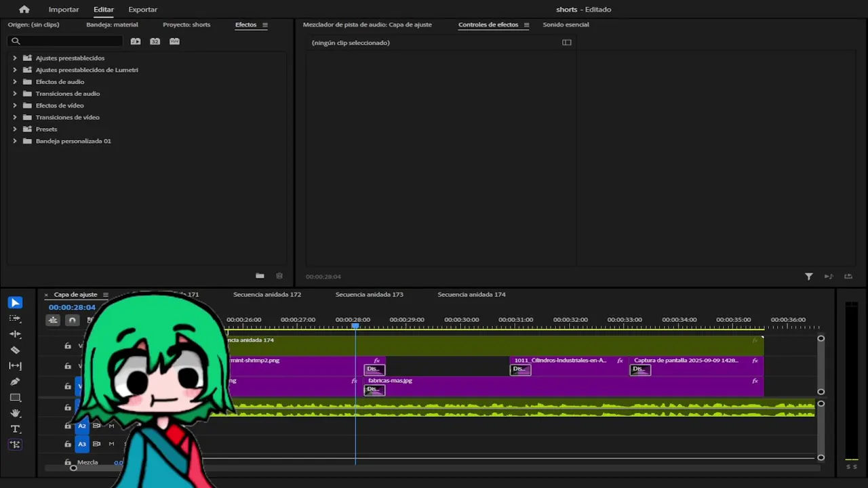
Task: Toggle A3 track targeting
Action: click(x=82, y=444)
